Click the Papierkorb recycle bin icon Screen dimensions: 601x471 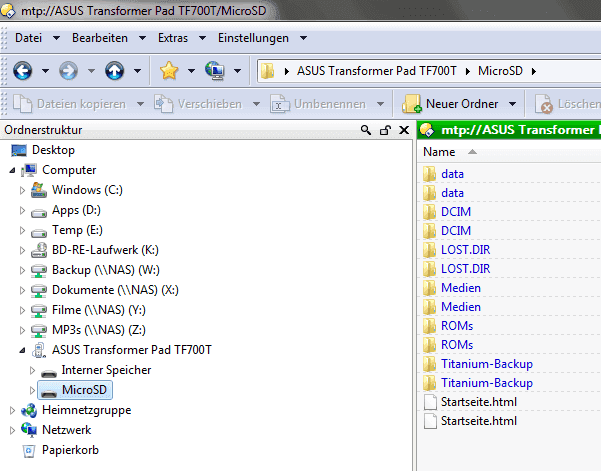tap(29, 450)
